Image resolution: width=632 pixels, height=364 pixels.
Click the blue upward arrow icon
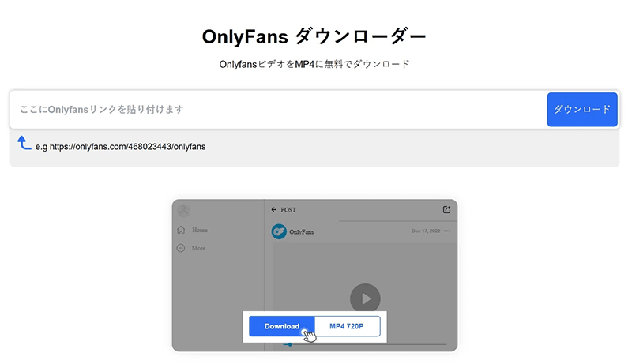pos(24,143)
